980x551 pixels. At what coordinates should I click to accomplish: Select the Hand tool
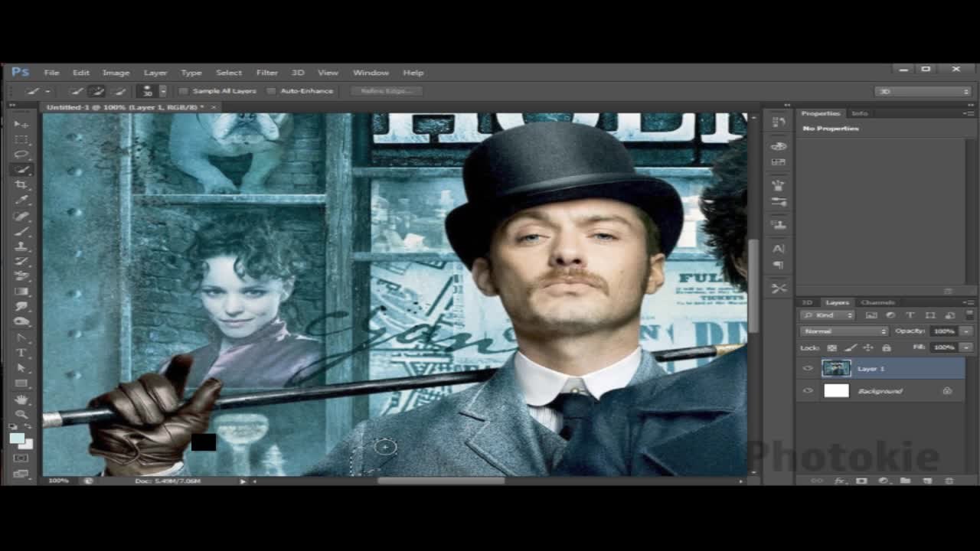pyautogui.click(x=21, y=399)
